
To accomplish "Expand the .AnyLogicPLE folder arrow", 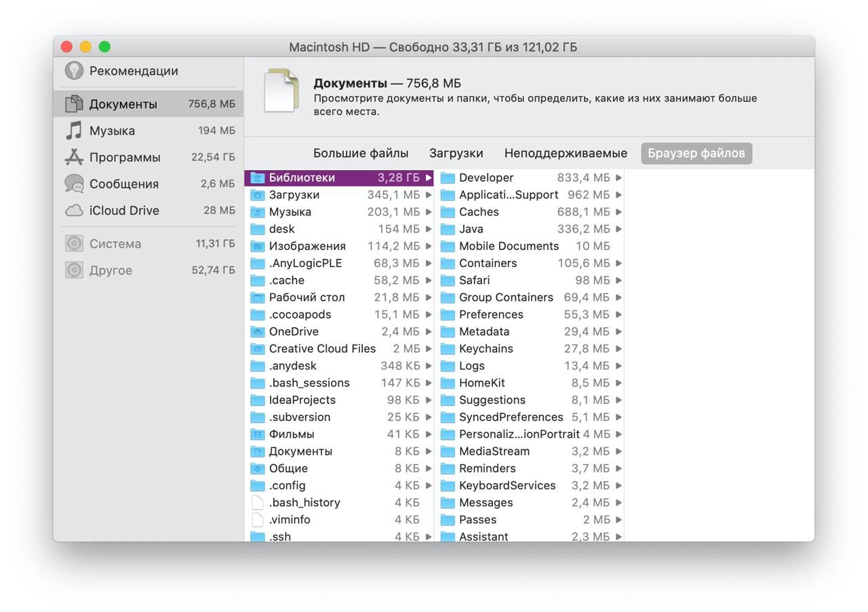I will coord(429,263).
